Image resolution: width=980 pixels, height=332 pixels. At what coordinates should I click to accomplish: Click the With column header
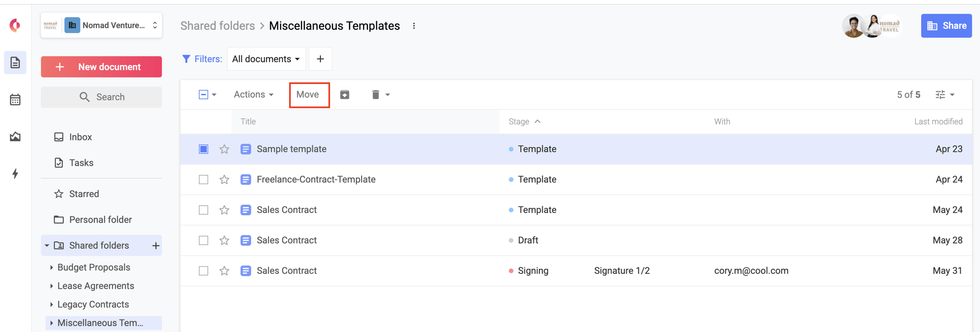pyautogui.click(x=722, y=122)
